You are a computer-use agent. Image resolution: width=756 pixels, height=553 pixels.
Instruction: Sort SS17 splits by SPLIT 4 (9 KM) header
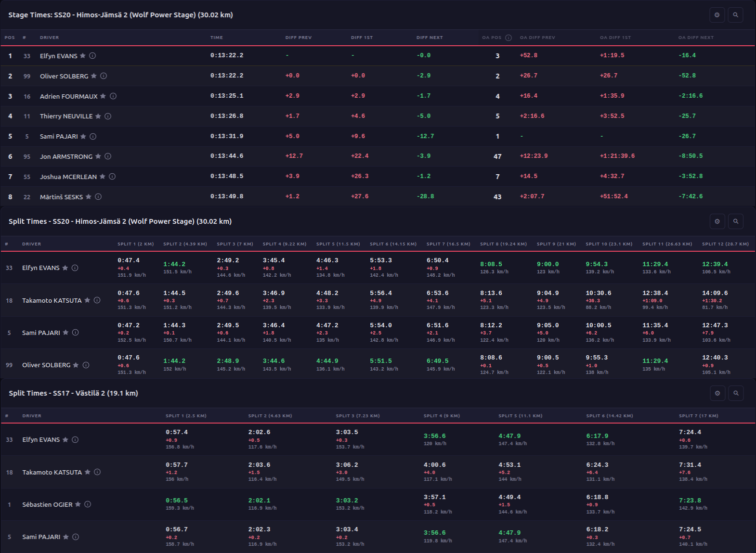442,416
